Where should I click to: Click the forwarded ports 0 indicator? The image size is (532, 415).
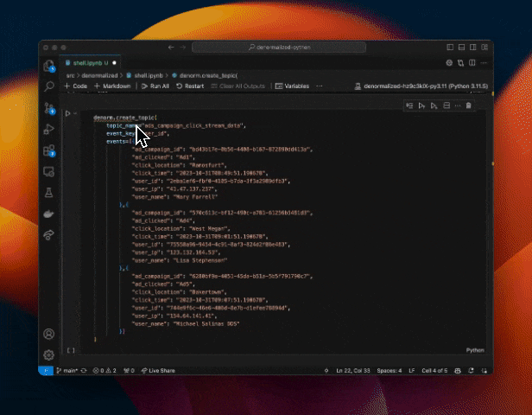click(129, 371)
